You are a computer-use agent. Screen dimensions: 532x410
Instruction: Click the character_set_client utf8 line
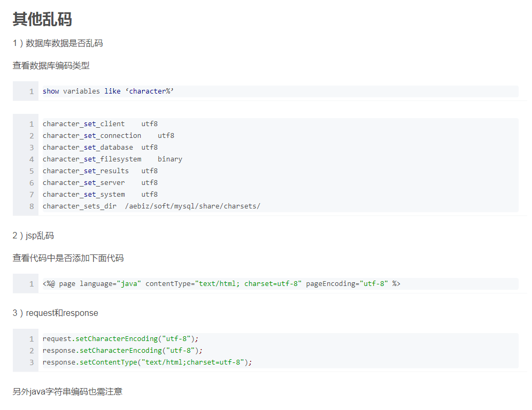[100, 124]
